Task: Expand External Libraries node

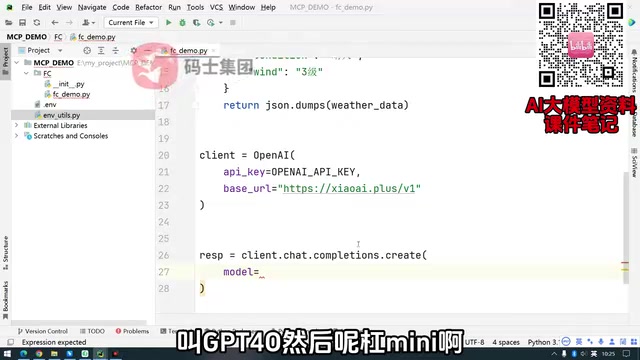Action: coord(17,125)
